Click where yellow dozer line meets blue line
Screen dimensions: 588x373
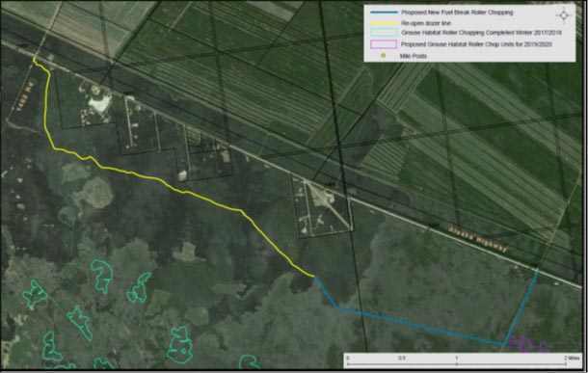pos(314,277)
